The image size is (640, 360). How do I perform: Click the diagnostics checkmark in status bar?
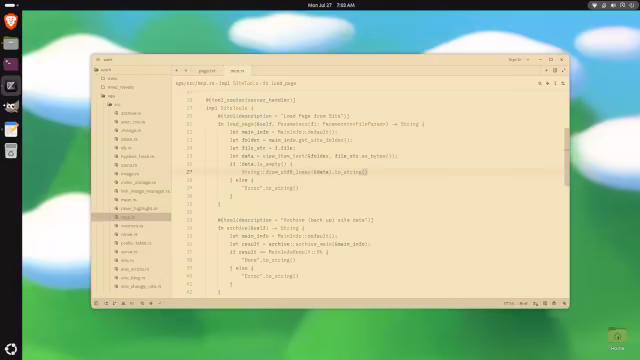coord(160,303)
